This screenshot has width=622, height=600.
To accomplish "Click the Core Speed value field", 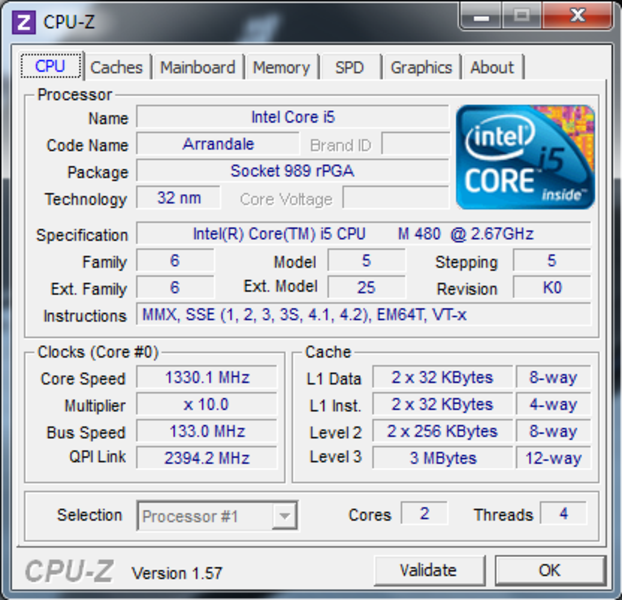I will tap(206, 378).
